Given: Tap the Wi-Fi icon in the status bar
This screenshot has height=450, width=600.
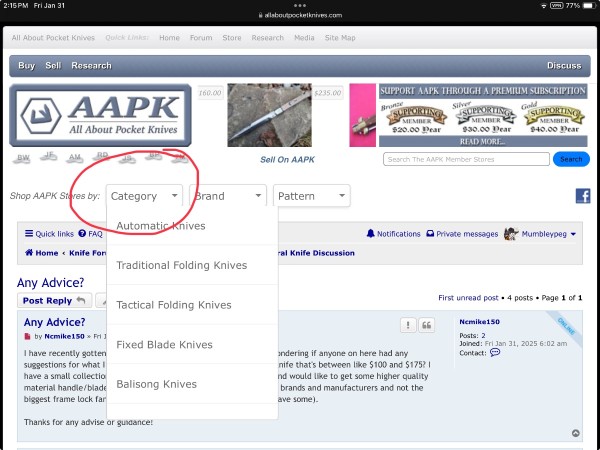Looking at the screenshot, I should [x=544, y=6].
